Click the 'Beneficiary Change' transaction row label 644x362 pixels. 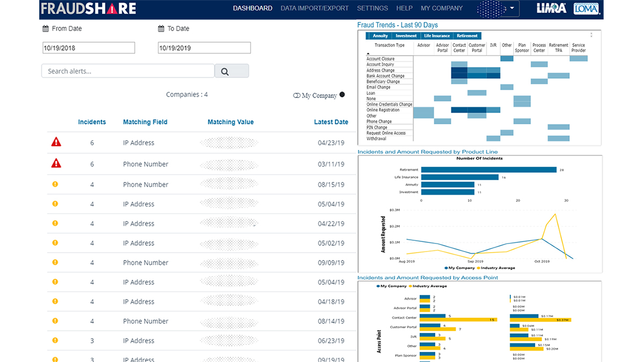click(383, 82)
